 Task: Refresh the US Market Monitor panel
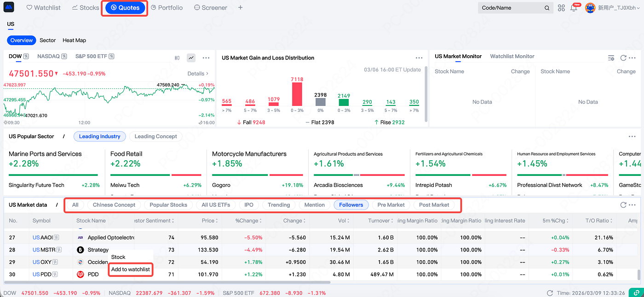point(623,58)
